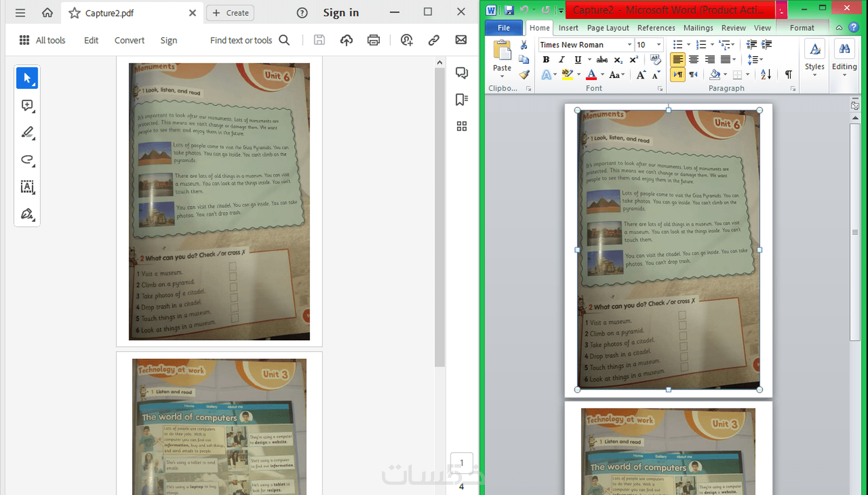
Task: Expand bullets list dropdown arrow
Action: point(688,45)
